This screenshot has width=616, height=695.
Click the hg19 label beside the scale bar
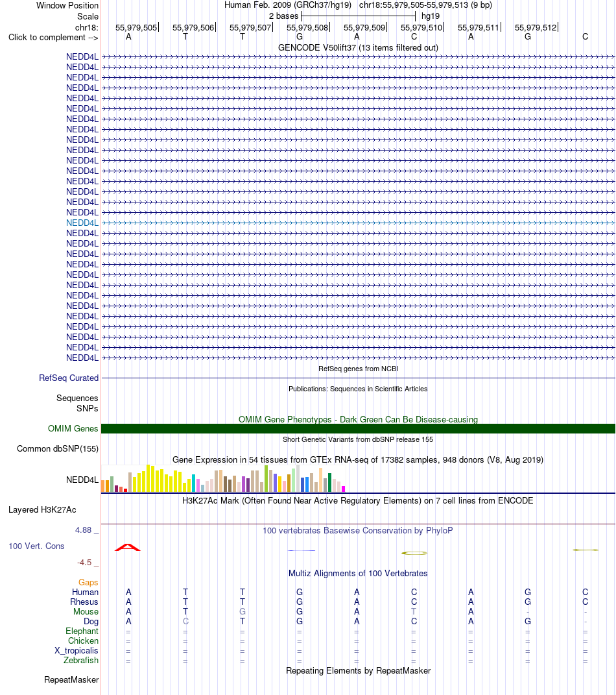tap(431, 16)
